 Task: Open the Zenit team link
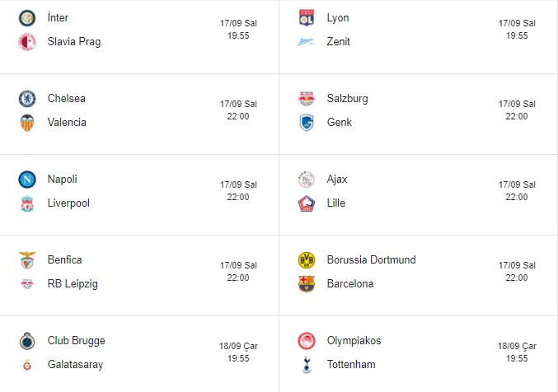339,41
